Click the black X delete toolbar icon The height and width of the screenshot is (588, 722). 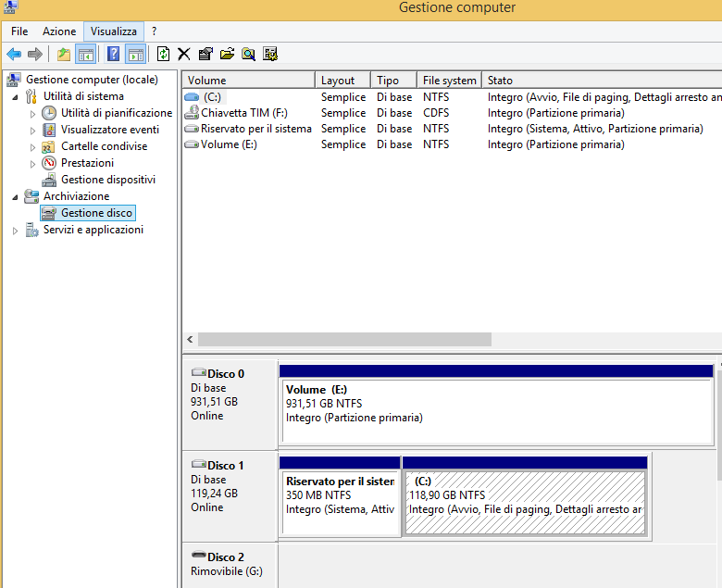tap(183, 54)
